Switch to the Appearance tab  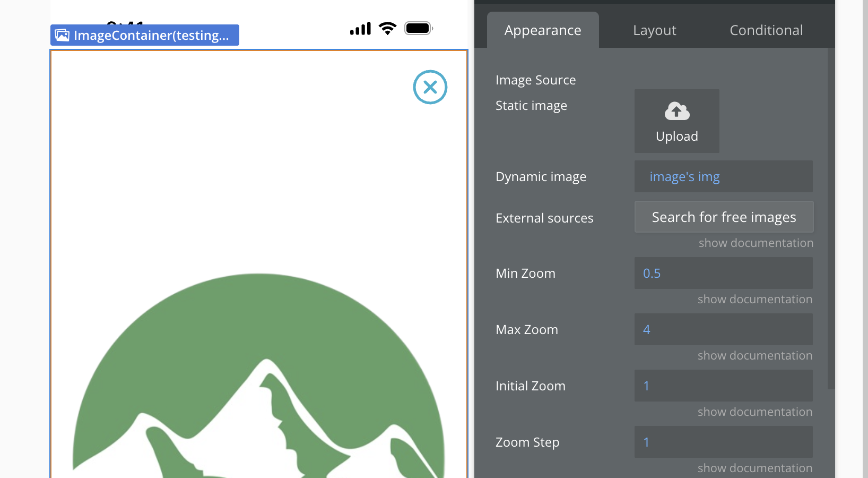543,30
